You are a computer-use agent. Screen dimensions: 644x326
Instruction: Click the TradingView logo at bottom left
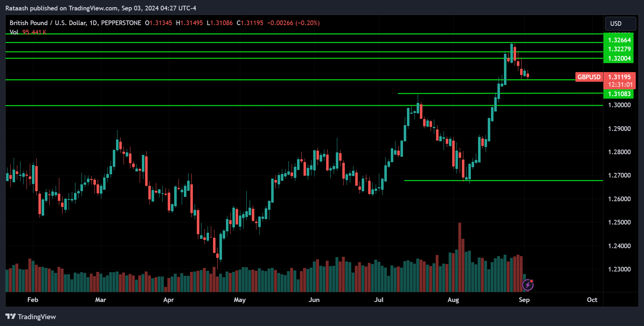pos(31,317)
